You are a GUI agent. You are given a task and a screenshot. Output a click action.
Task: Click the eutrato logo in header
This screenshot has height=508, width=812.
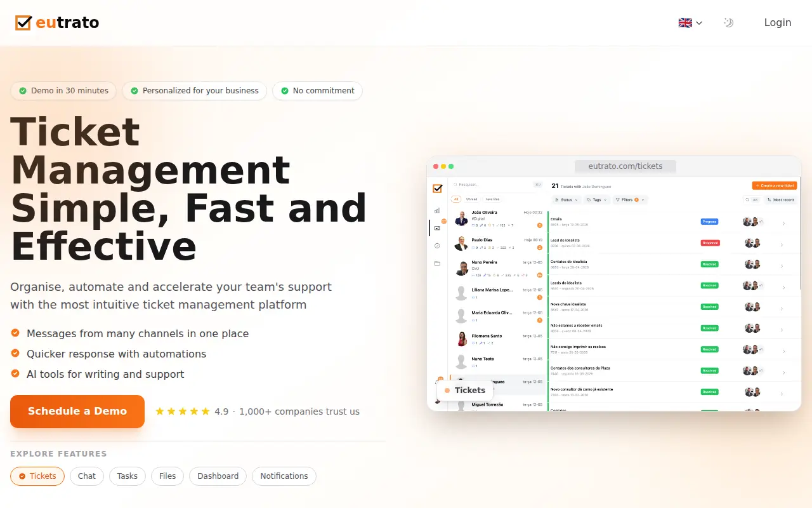[57, 23]
